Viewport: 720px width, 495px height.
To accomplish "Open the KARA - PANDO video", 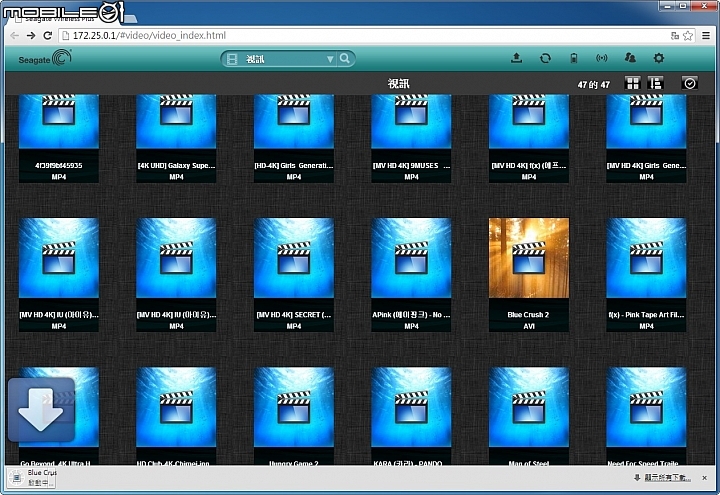I will pos(411,416).
